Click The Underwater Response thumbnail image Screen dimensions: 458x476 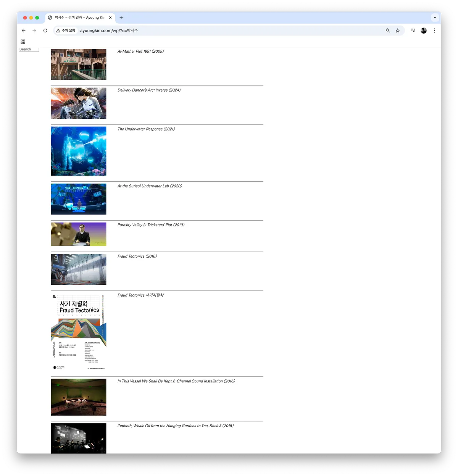point(79,151)
